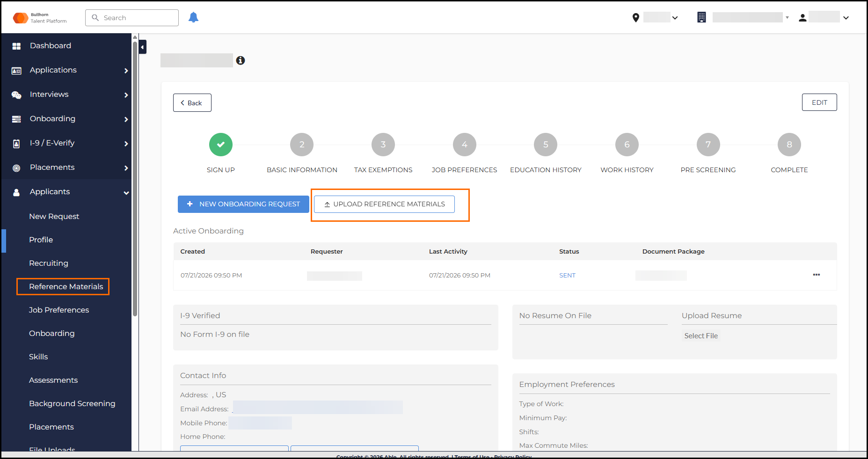Go to step 5 Education History circle

point(546,145)
